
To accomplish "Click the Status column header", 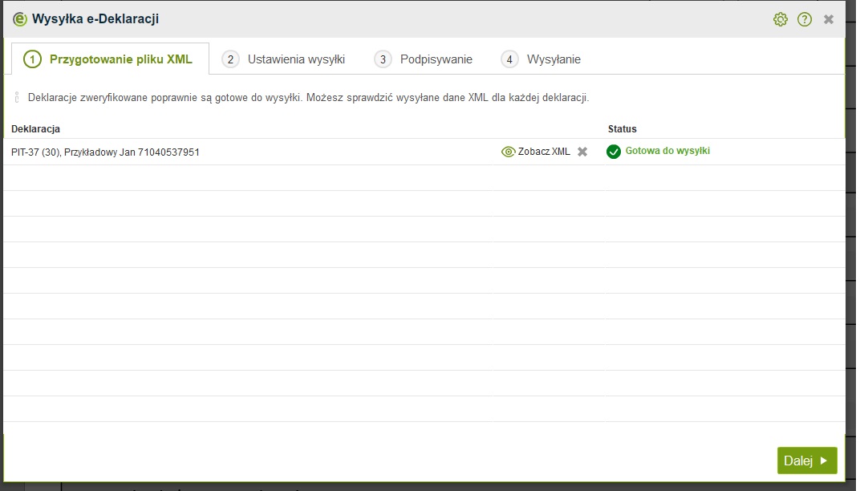I will pyautogui.click(x=623, y=128).
